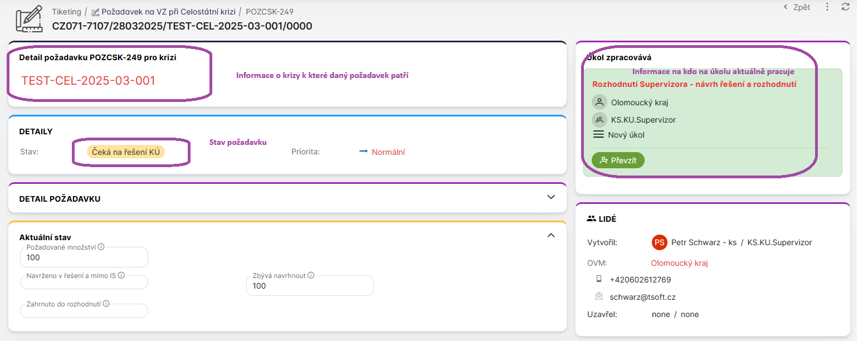The height and width of the screenshot is (341, 868).
Task: Expand the Detail požadavku section
Action: pos(551,197)
